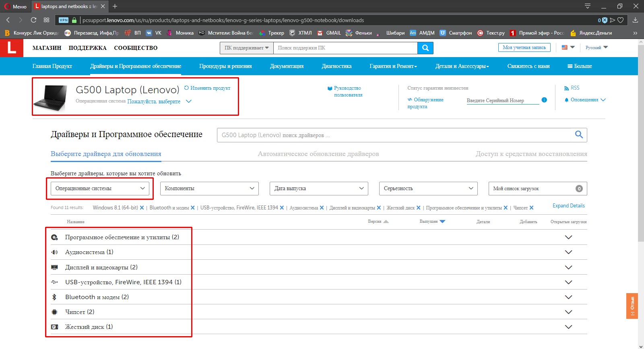
Task: Open the country flag selector
Action: (568, 47)
